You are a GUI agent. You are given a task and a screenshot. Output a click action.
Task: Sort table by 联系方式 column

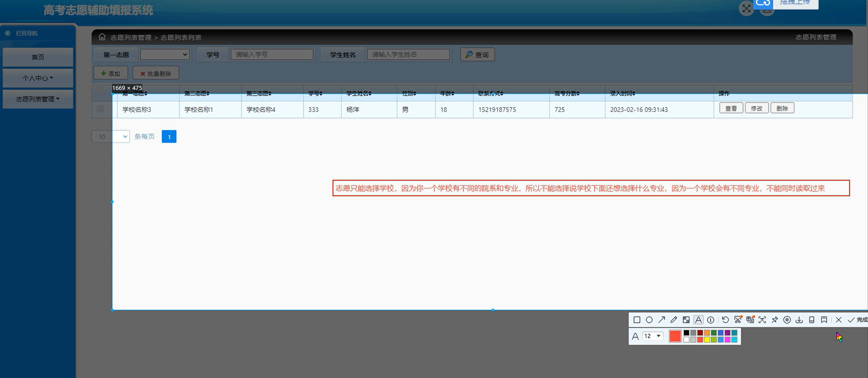pos(491,93)
